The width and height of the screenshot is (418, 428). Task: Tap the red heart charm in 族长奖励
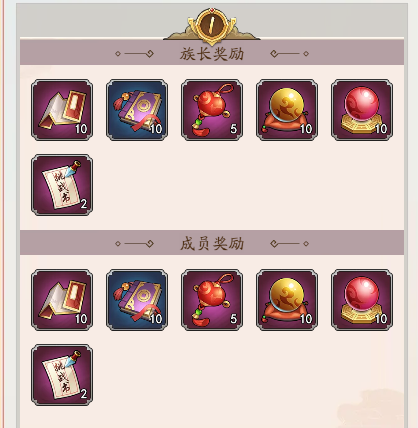point(212,110)
